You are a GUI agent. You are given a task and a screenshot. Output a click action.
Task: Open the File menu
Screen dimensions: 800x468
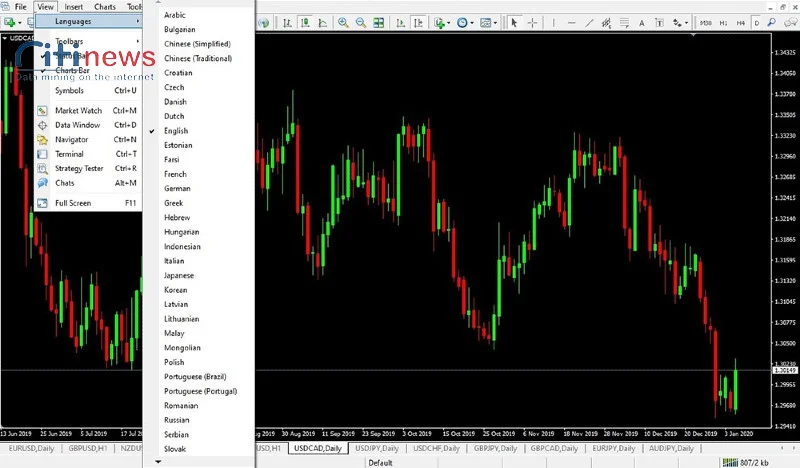[20, 7]
